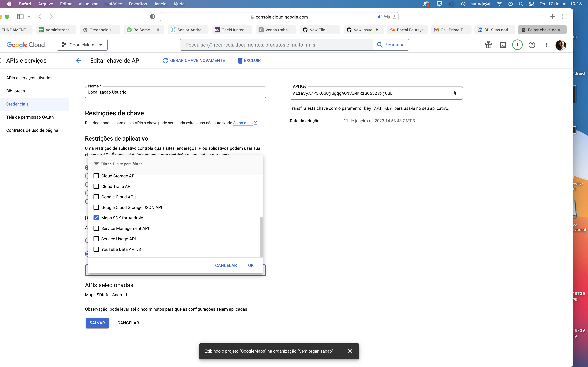Expand the sidebar options chevron
588x367 pixels.
pyautogui.click(x=29, y=16)
